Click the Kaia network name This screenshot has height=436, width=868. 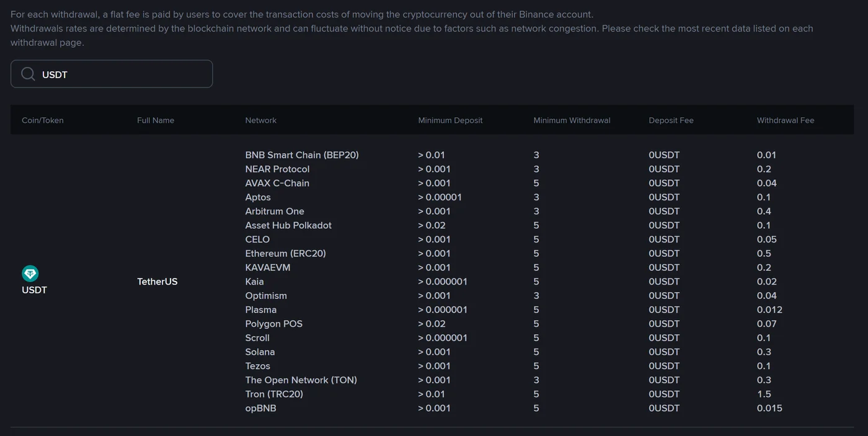[x=255, y=282]
